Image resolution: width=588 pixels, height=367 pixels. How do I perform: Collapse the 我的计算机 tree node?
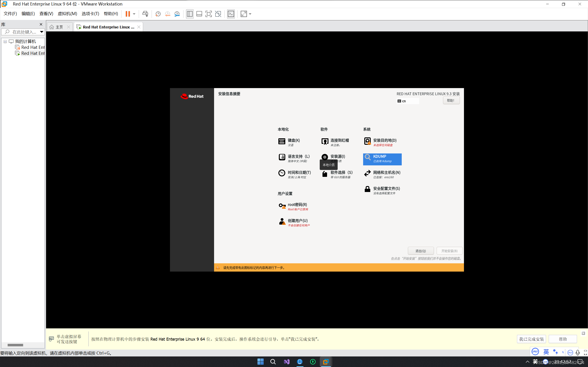point(5,42)
